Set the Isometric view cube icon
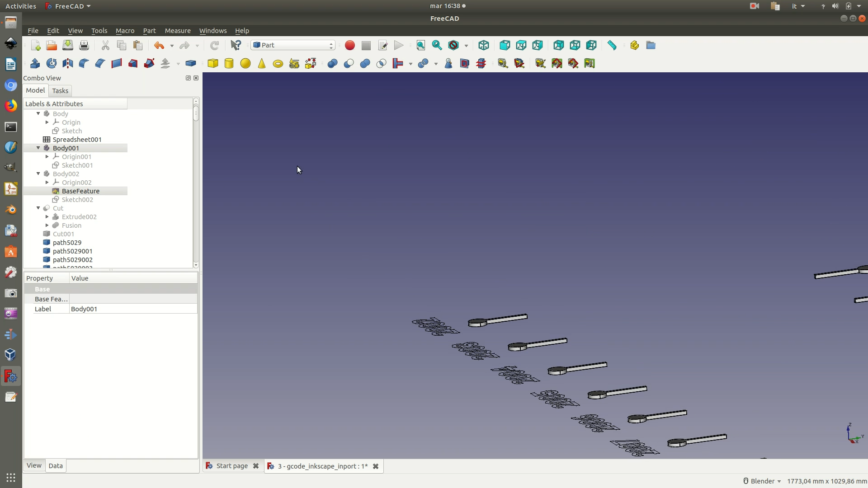Viewport: 868px width, 488px height. click(x=484, y=45)
